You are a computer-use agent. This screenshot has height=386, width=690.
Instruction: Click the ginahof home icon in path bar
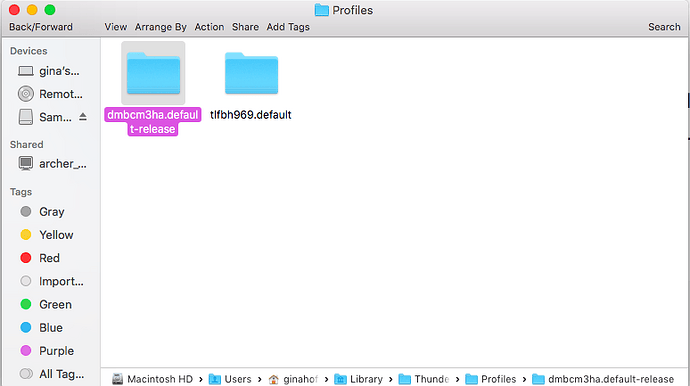[274, 379]
